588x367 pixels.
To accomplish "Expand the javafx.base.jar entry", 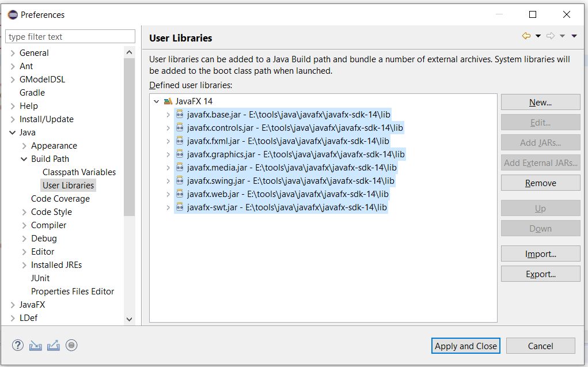I will pyautogui.click(x=168, y=115).
